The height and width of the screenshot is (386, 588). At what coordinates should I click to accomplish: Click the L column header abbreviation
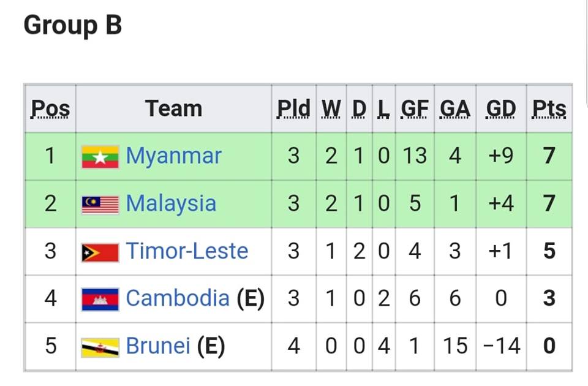tap(383, 109)
